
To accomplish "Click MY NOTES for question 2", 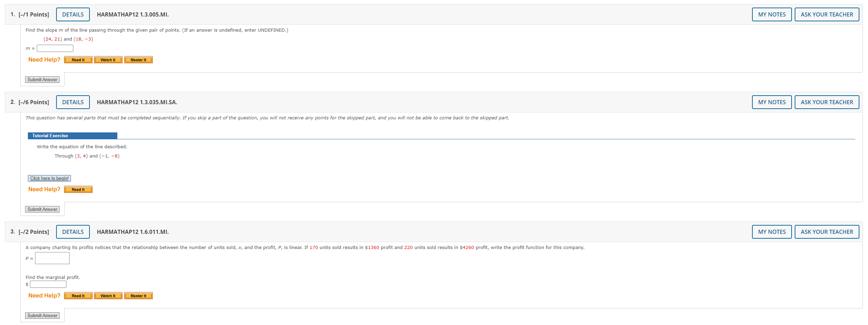I will coord(772,102).
